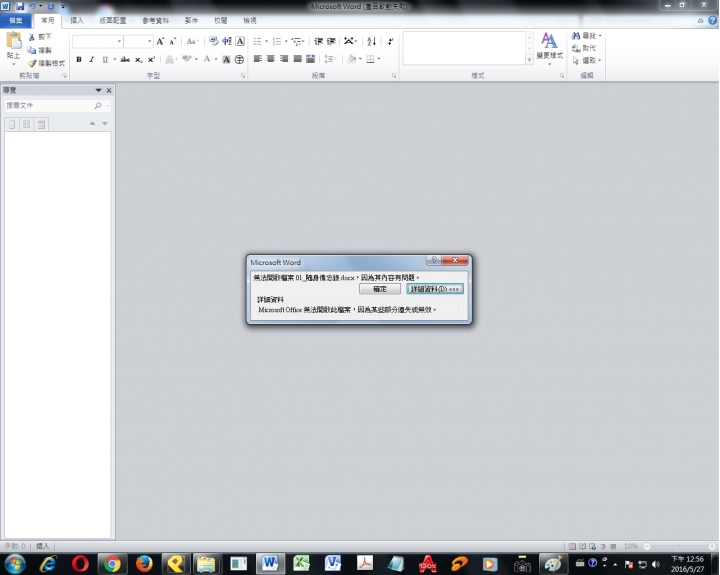
Task: Click the Zoom Out minus button
Action: point(647,547)
